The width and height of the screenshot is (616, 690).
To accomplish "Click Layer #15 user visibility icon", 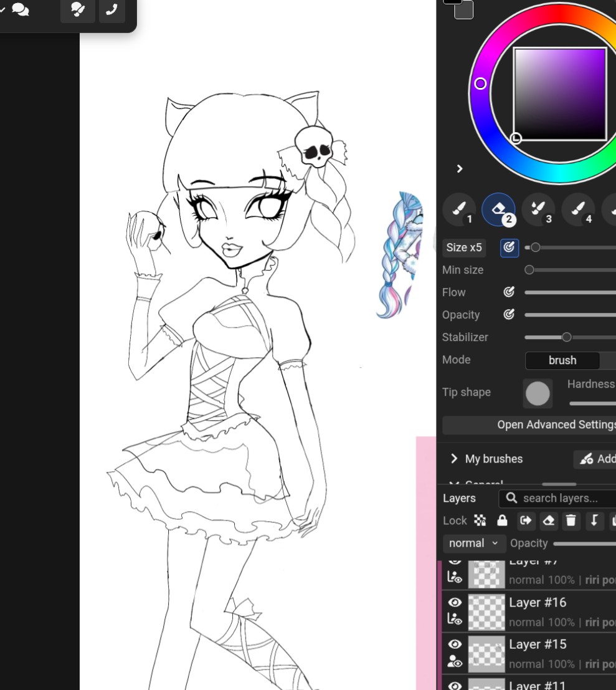I will tap(454, 661).
